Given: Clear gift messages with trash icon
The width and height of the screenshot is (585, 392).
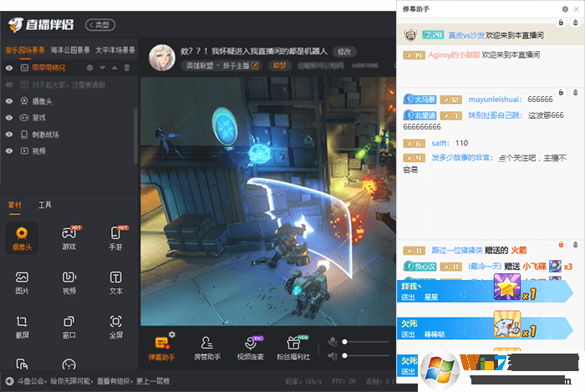Looking at the screenshot, I should click(x=575, y=245).
